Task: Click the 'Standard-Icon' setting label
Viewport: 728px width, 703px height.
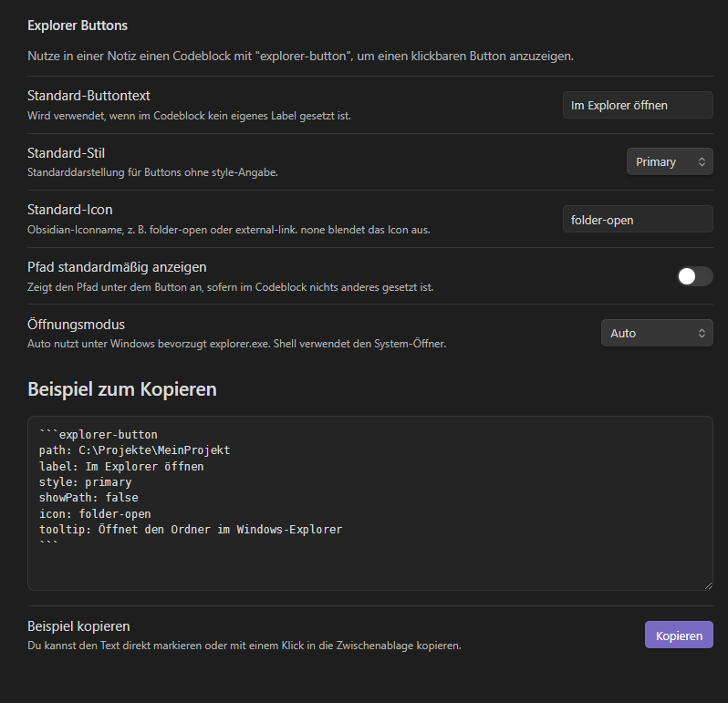Action: [x=69, y=210]
